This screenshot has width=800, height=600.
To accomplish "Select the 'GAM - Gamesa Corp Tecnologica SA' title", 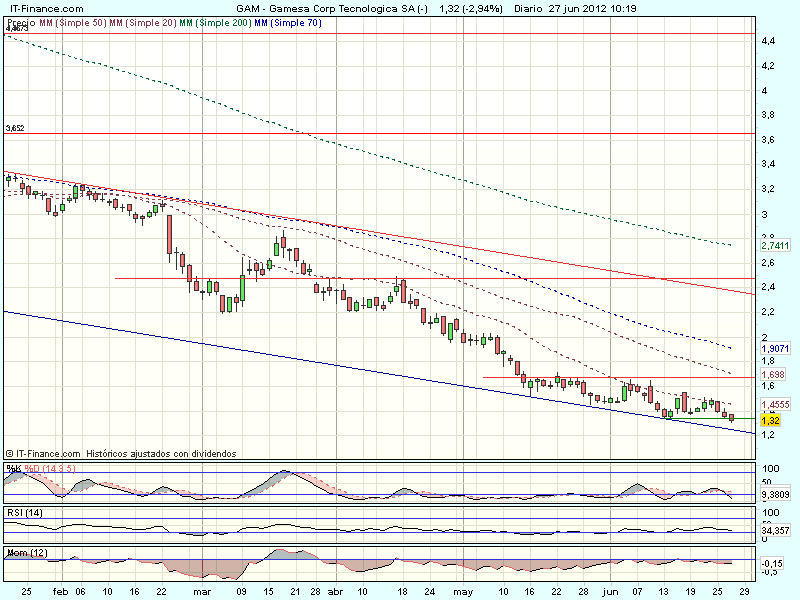I will [326, 8].
